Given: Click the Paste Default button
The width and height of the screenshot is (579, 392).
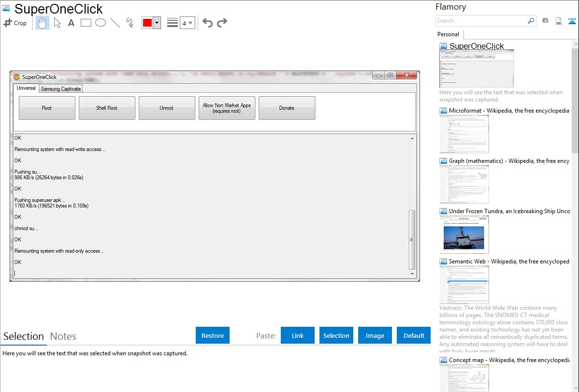Looking at the screenshot, I should click(x=414, y=335).
